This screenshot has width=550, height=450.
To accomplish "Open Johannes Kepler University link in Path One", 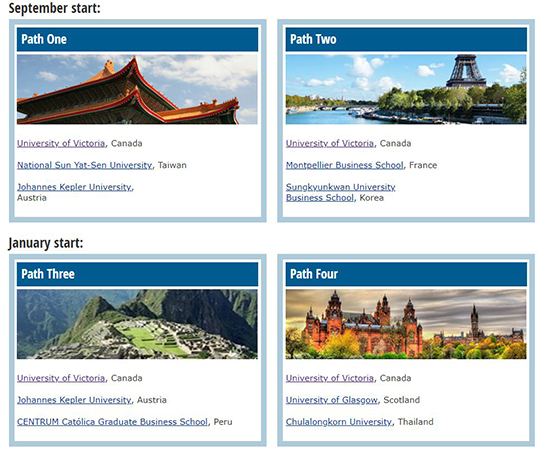I will coord(74,187).
